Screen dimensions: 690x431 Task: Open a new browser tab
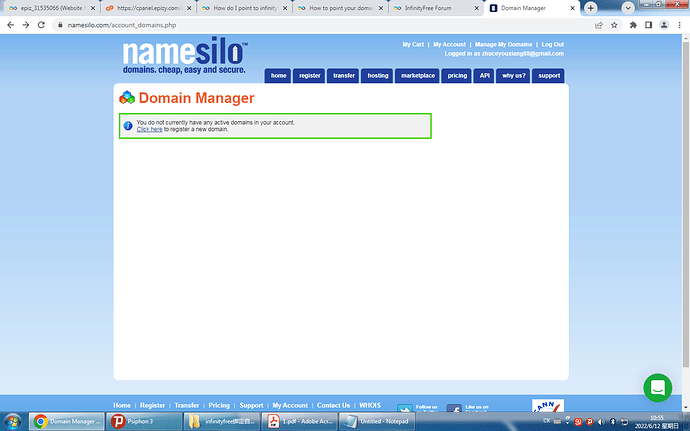tap(591, 8)
